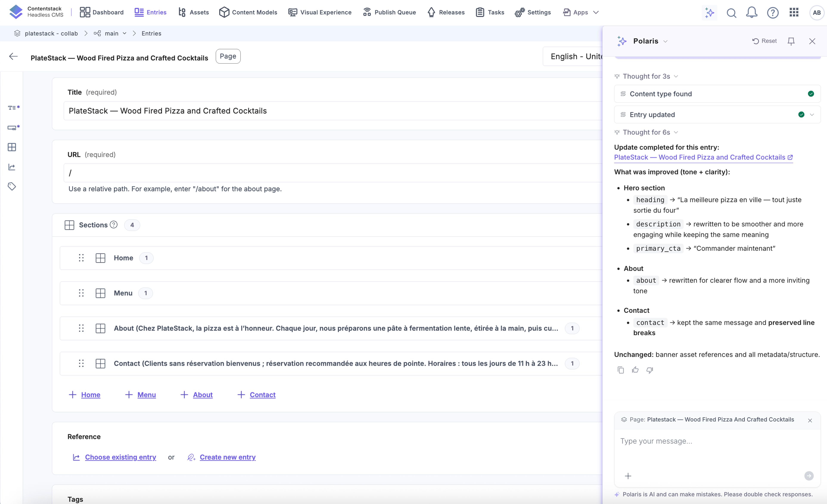This screenshot has height=504, width=827.
Task: Expand the About section row
Action: (x=331, y=328)
